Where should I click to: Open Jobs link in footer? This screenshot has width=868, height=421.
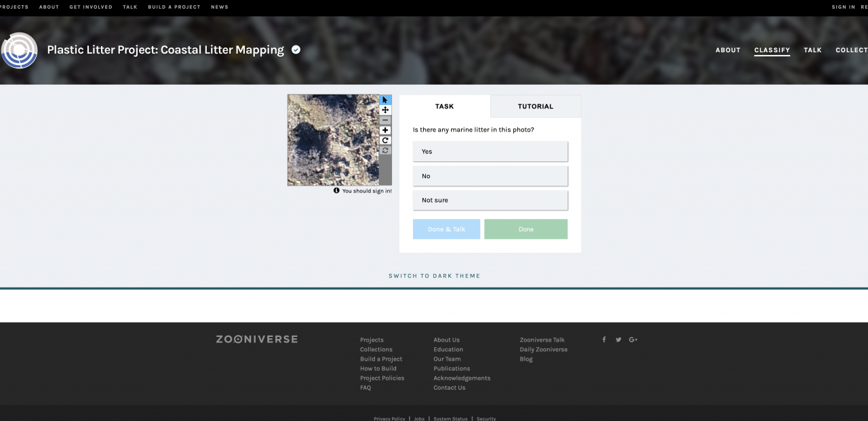click(x=419, y=418)
